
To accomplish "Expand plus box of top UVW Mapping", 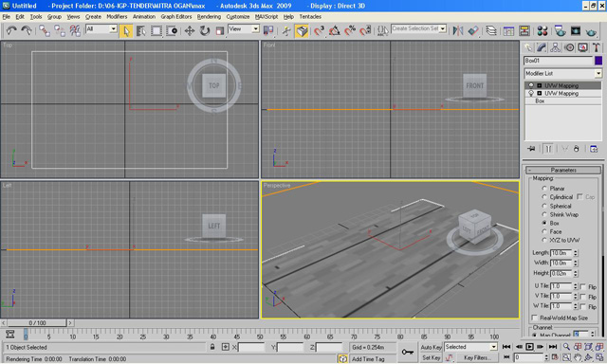I will 540,85.
